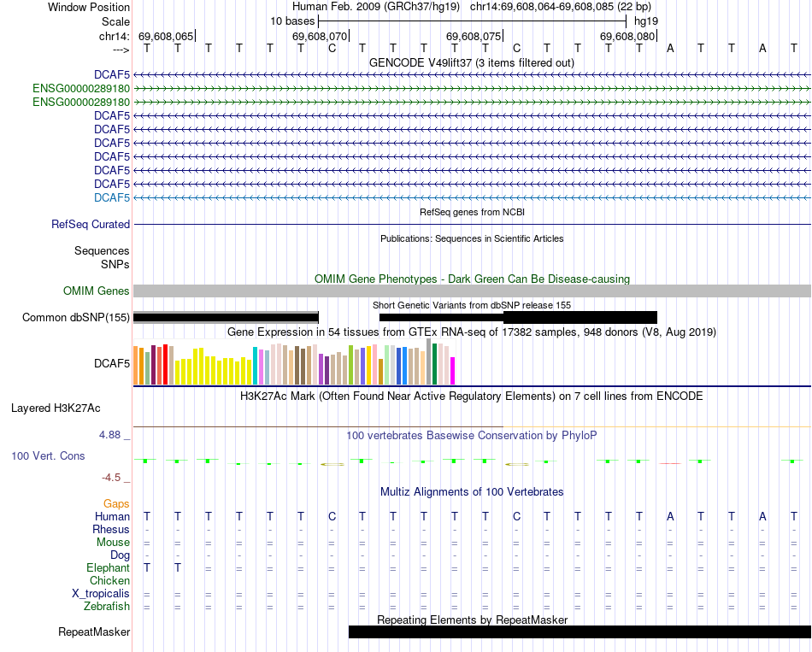Click the ---> base sequence direction label
This screenshot has width=812, height=652.
tap(121, 50)
